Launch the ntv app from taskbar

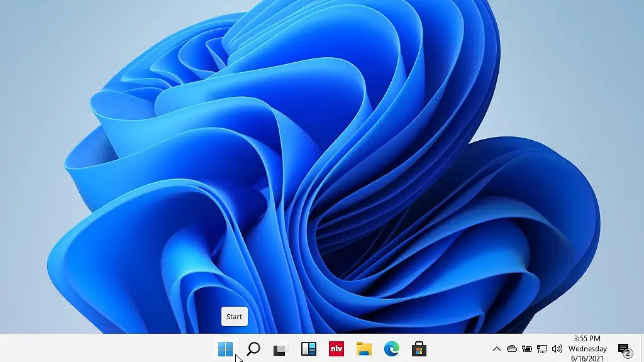point(336,349)
